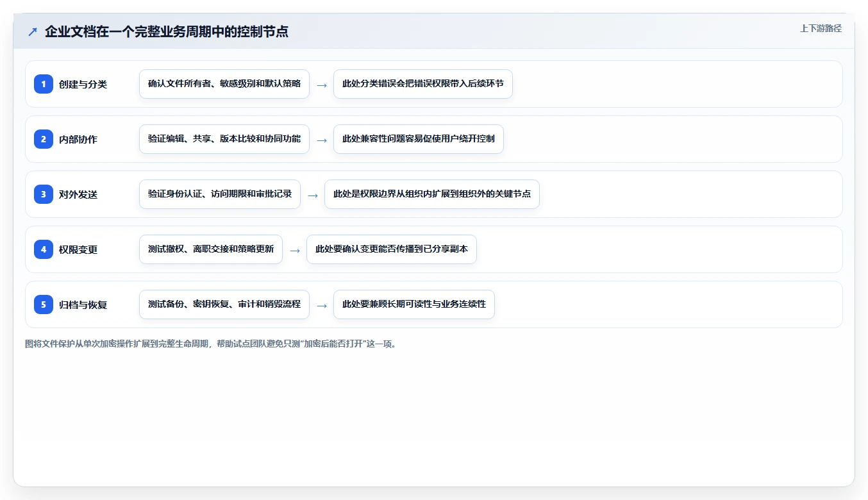The image size is (868, 500).
Task: Click the 上下游路径 label
Action: click(x=821, y=29)
